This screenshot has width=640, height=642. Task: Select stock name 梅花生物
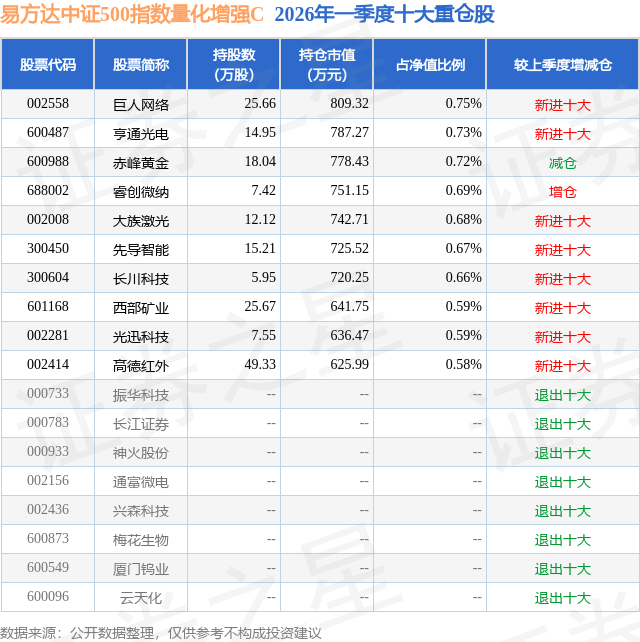click(x=141, y=540)
